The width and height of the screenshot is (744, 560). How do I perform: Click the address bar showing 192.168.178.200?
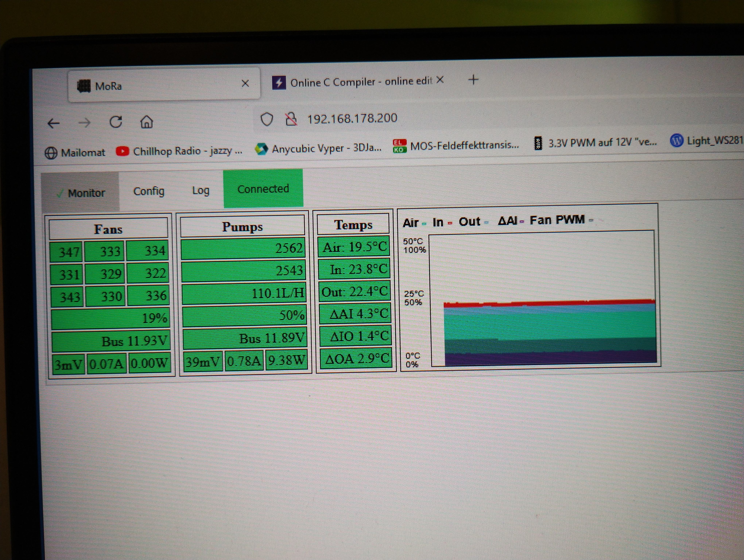click(352, 118)
